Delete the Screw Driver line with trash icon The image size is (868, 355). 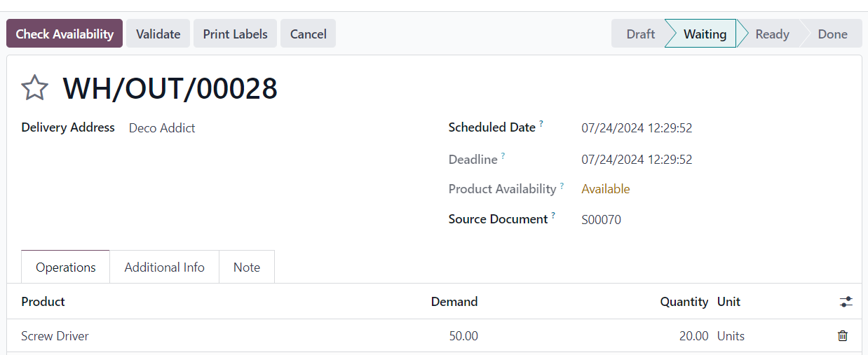click(843, 336)
